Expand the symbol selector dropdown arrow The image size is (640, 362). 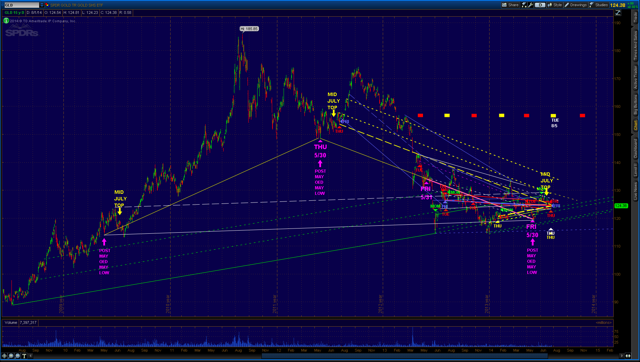(42, 5)
